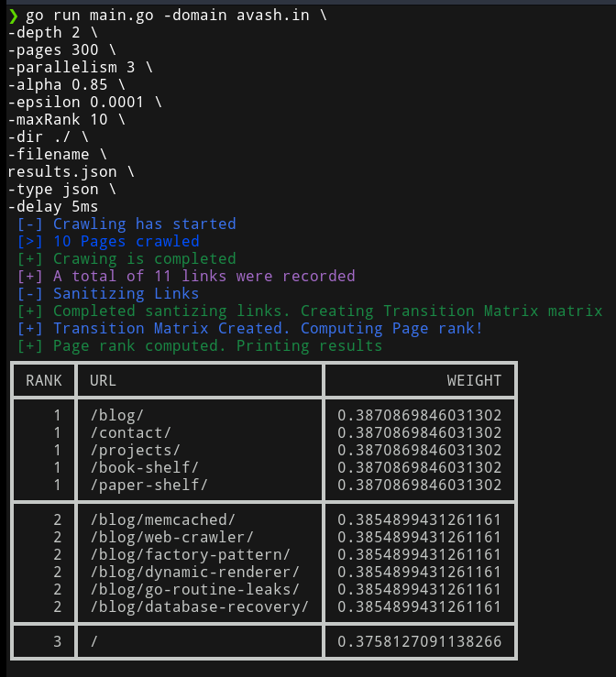Screen dimensions: 616x677
Task: Select /blog/database-recovery/ URL
Action: 200,607
